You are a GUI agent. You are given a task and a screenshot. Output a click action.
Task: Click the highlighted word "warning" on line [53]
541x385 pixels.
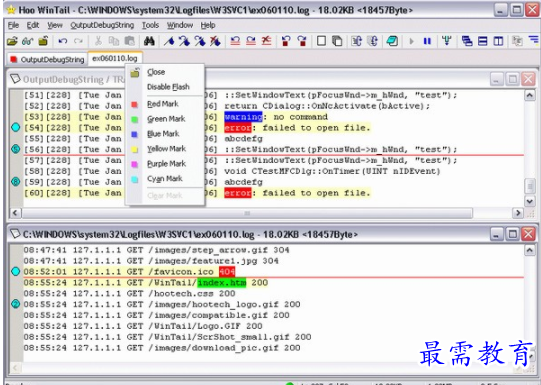[x=243, y=117]
